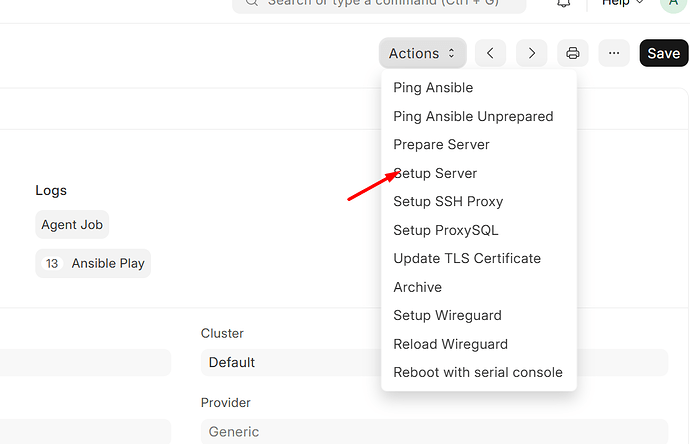This screenshot has height=444, width=690.
Task: Click the notification bell icon
Action: point(564,4)
